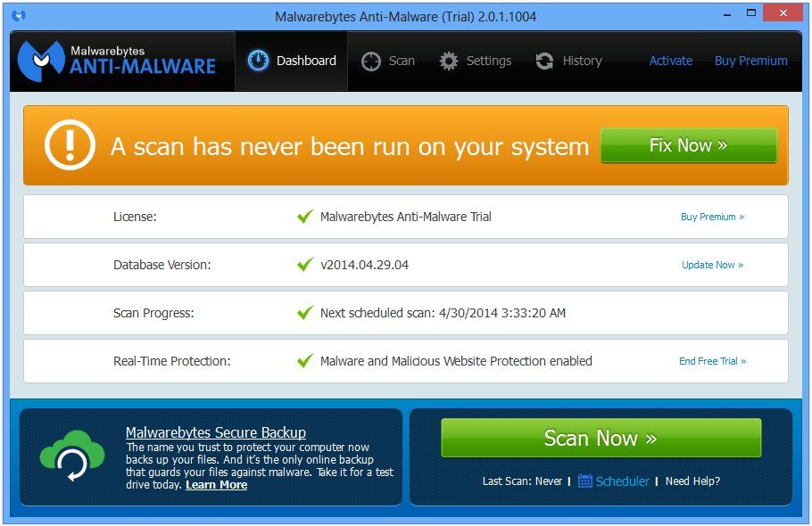The image size is (812, 526).
Task: Minimize the Malwarebytes window
Action: click(x=727, y=14)
